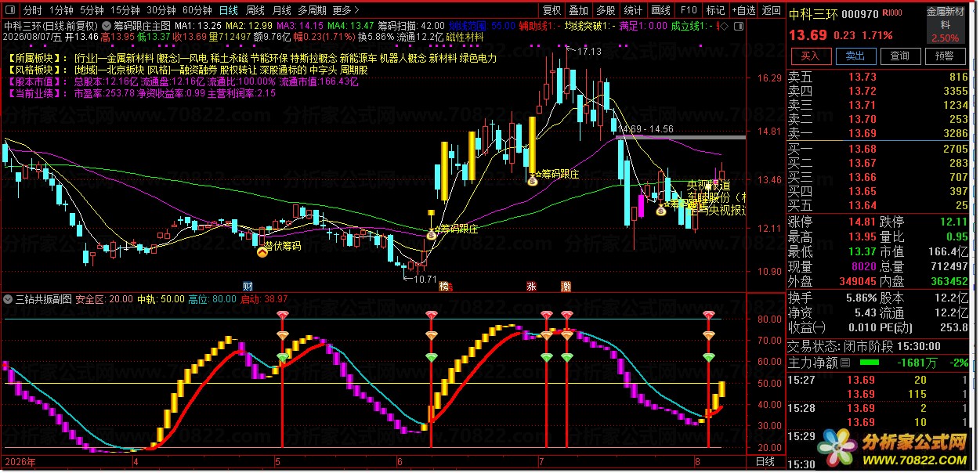Click the 17.13 high price label
980x473 pixels.
589,52
